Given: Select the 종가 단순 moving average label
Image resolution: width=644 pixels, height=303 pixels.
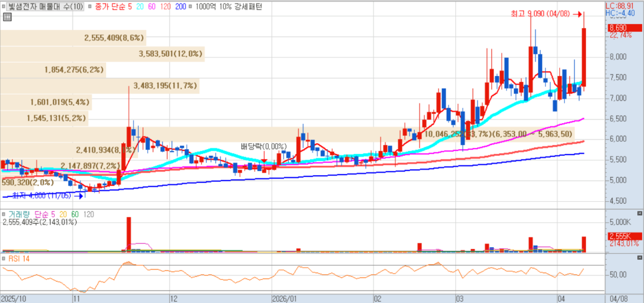Looking at the screenshot, I should click(x=109, y=7).
